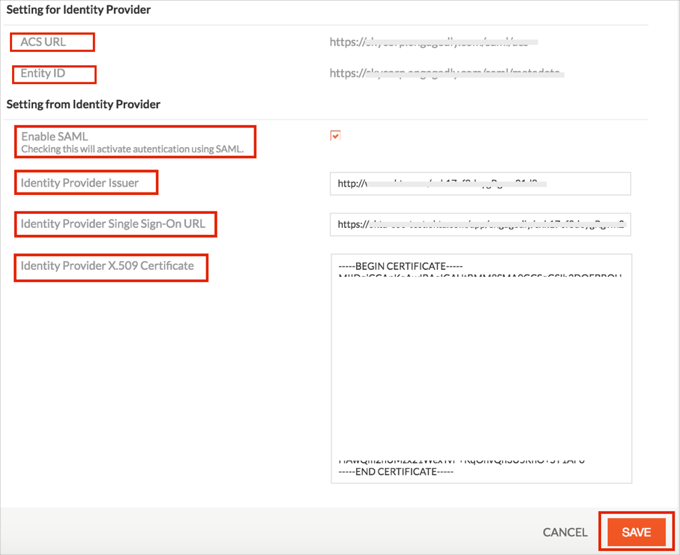This screenshot has height=555, width=680.
Task: Click the ACS URL value text
Action: coord(434,43)
